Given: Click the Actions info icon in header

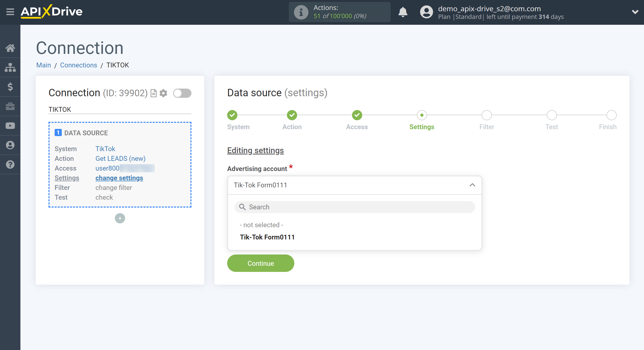Looking at the screenshot, I should coord(299,12).
